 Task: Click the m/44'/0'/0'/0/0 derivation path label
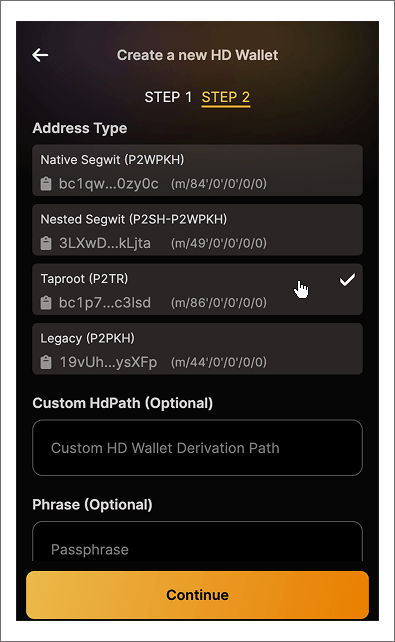tap(219, 362)
